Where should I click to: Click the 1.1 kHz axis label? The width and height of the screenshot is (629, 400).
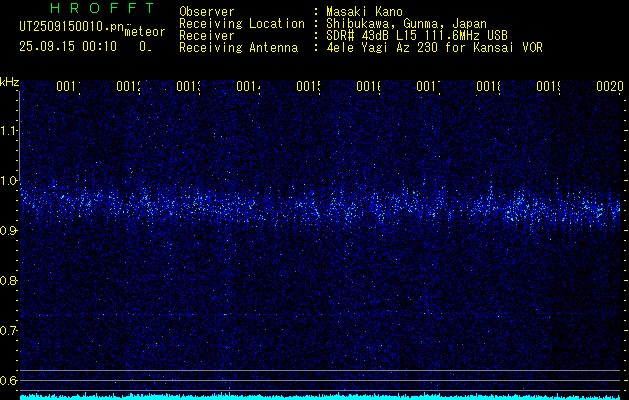pyautogui.click(x=9, y=130)
